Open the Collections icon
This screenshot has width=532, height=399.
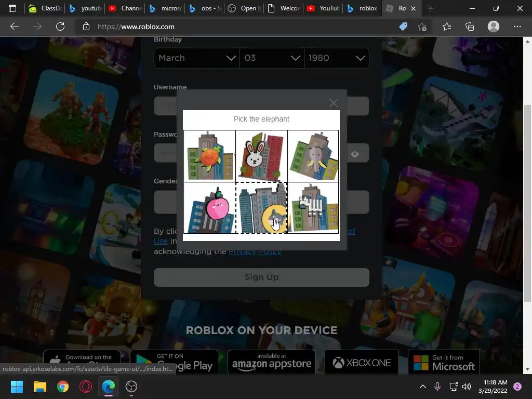(x=470, y=26)
